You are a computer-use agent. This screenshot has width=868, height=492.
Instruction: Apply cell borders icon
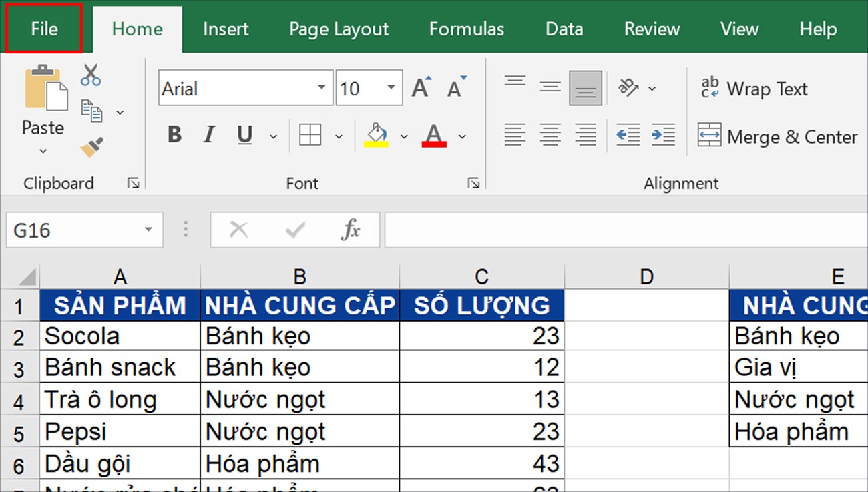pyautogui.click(x=310, y=135)
